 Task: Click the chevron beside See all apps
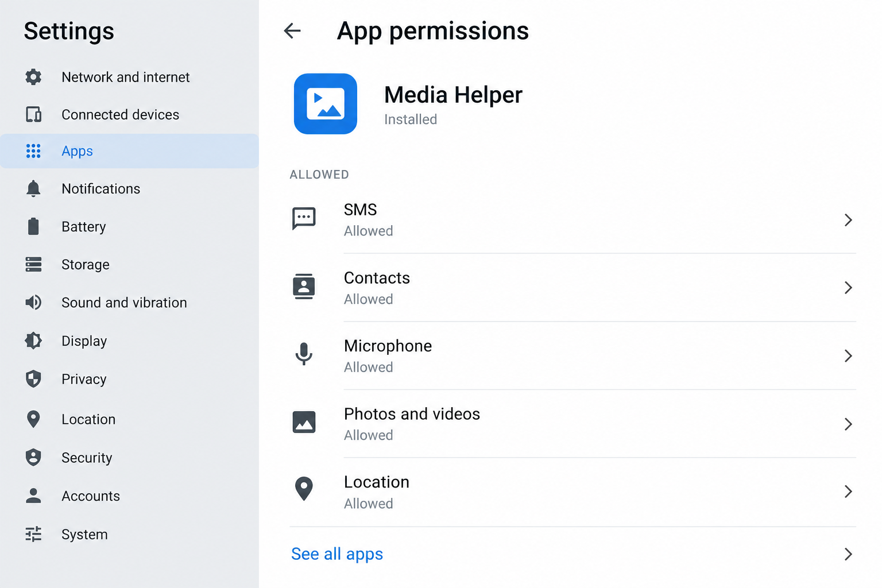tap(848, 554)
